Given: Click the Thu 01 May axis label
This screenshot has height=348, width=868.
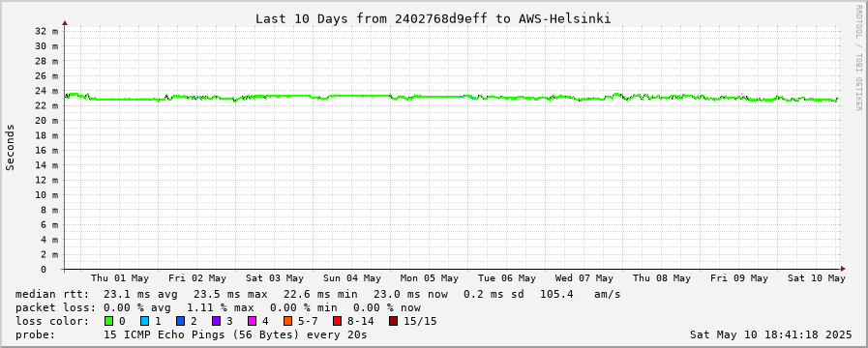Looking at the screenshot, I should pyautogui.click(x=120, y=278).
